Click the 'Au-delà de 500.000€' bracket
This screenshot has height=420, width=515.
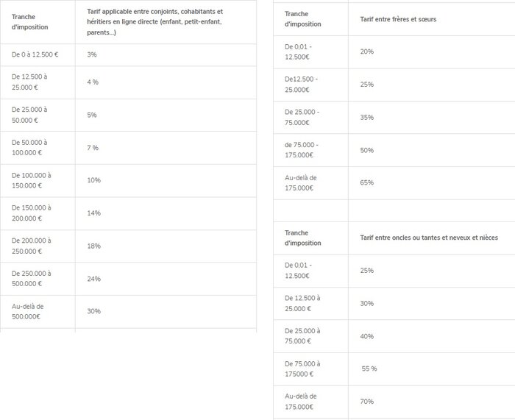pyautogui.click(x=28, y=311)
